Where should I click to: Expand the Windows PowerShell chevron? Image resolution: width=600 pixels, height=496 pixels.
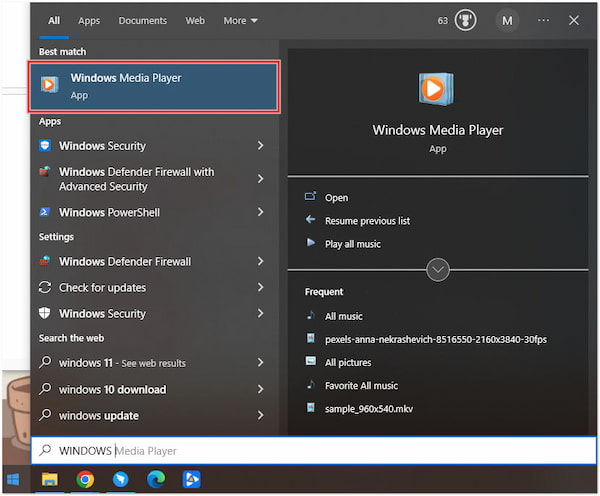(261, 212)
